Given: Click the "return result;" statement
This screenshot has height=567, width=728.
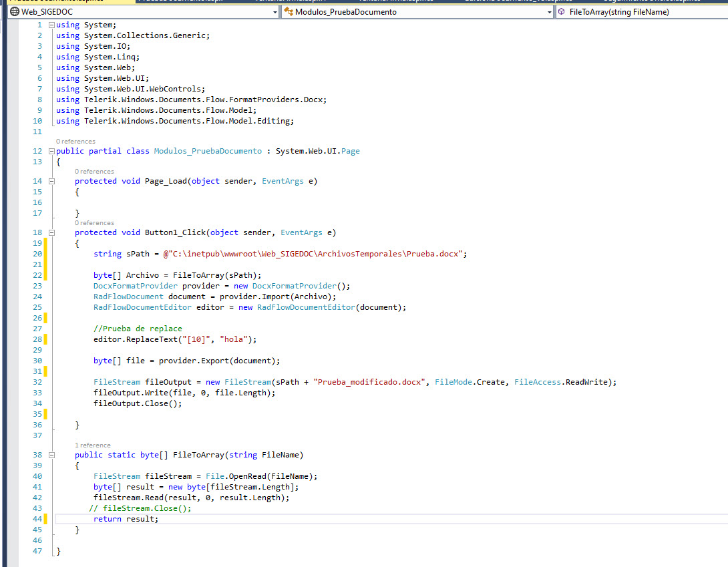Looking at the screenshot, I should point(126,519).
